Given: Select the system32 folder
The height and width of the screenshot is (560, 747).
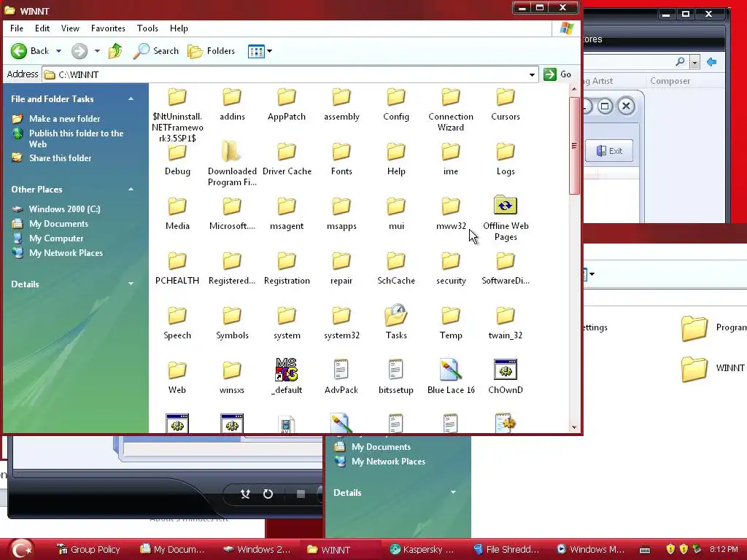Looking at the screenshot, I should point(341,323).
